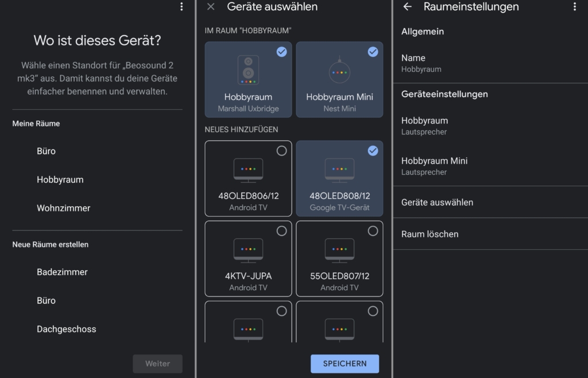Uncheck the Hobbyraum Marshall Uxbridge checkmark
Screen dimensions: 588x378
281,52
